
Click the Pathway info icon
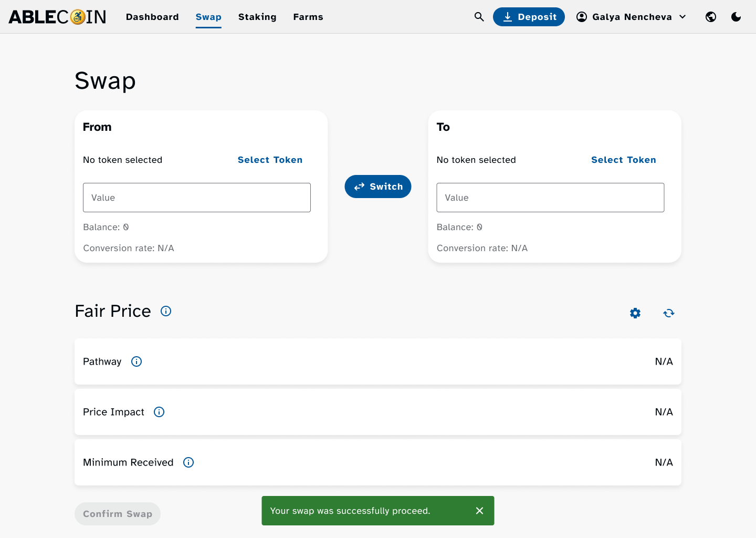click(136, 361)
